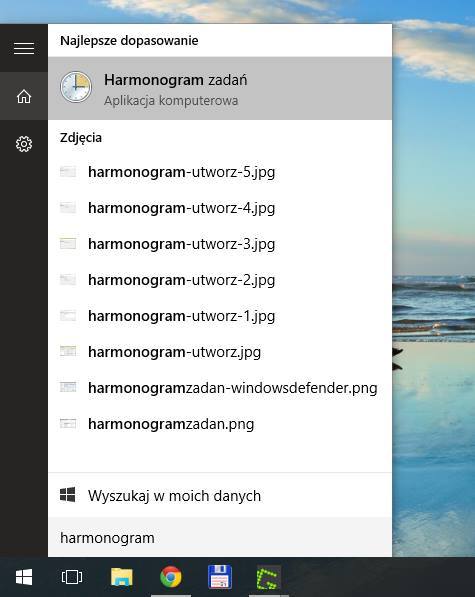Open the Start menu from the taskbar
The width and height of the screenshot is (475, 597).
[24, 577]
